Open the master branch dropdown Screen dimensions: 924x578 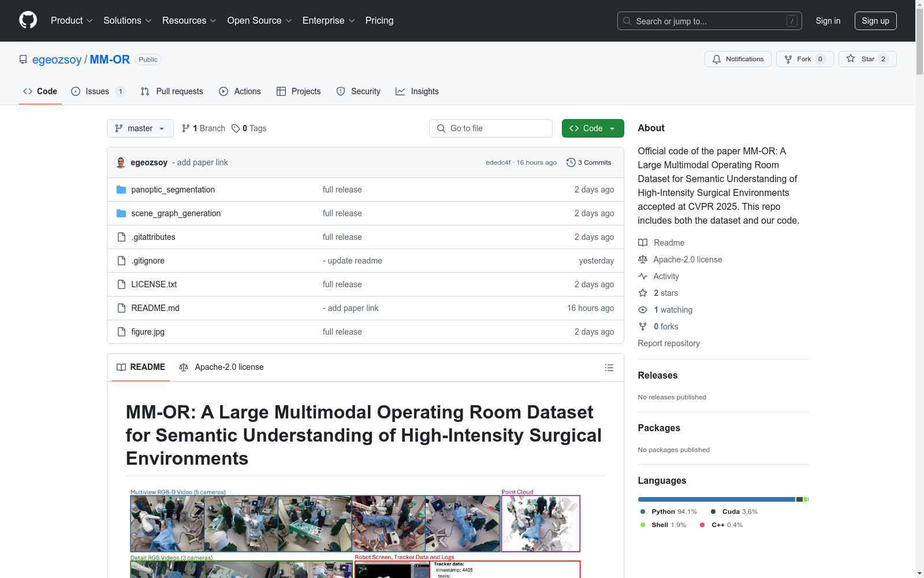pos(140,128)
